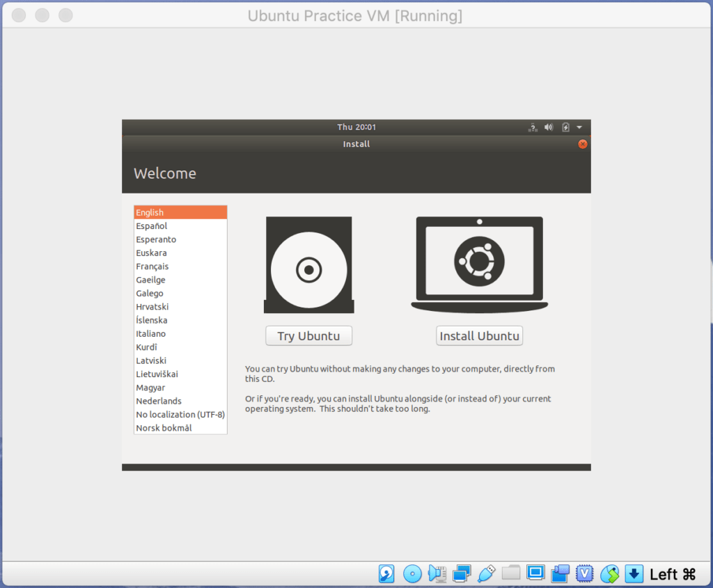Click the Try Ubuntu button
Image resolution: width=713 pixels, height=588 pixels.
(308, 336)
